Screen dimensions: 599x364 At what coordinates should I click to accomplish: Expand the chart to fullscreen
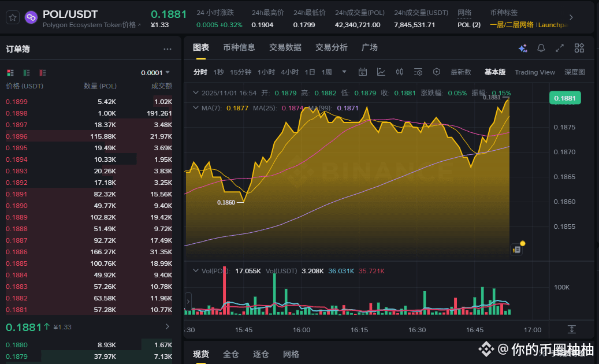pyautogui.click(x=560, y=48)
